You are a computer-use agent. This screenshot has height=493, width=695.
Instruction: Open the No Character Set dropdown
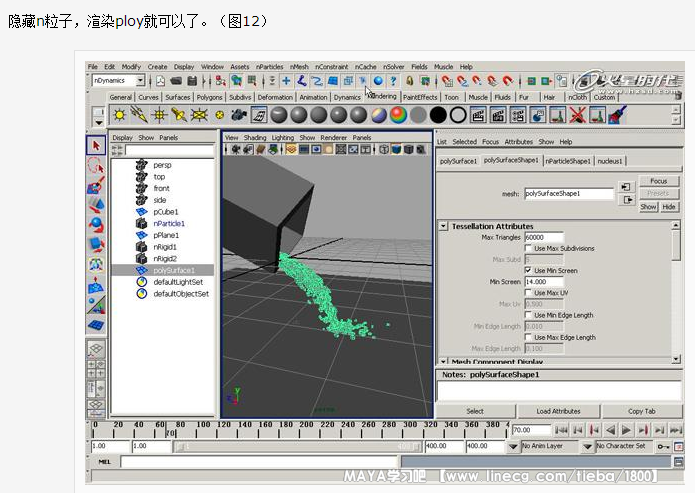coord(587,446)
